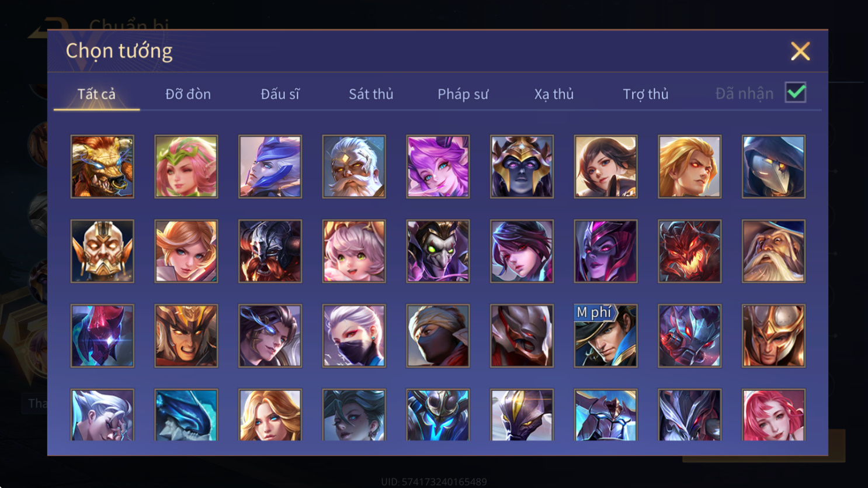Pick the pink-haired hero with green crown
Screen dimensions: 868x488
coord(186,167)
